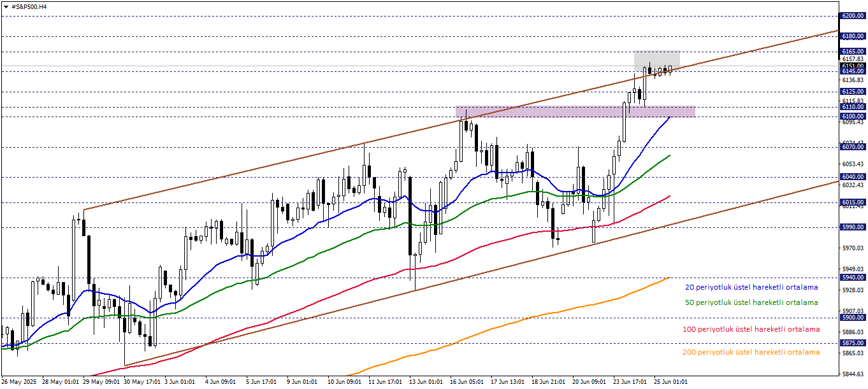The width and height of the screenshot is (868, 389).
Task: Click the #S&P500,H4 chart title
Action: point(29,6)
